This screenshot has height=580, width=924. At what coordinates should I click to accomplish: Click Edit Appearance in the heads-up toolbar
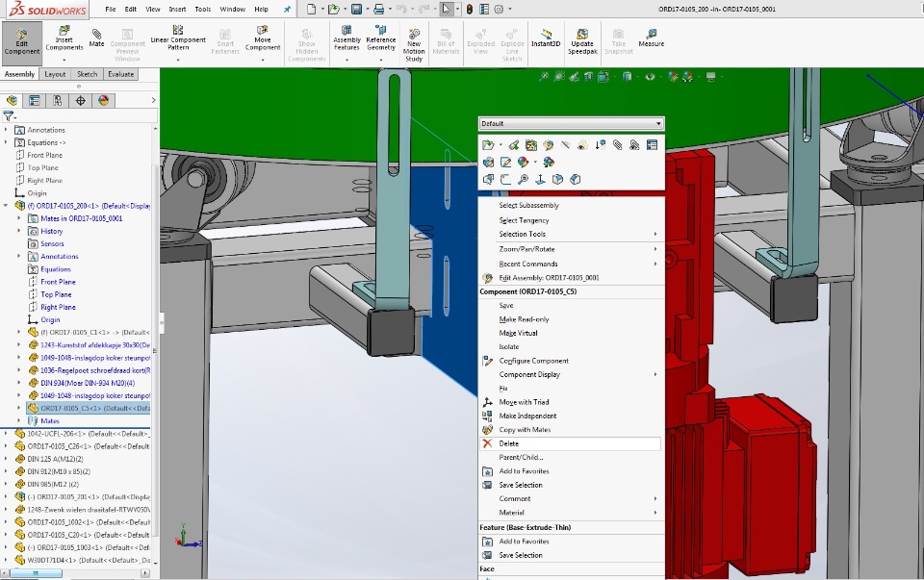coord(673,77)
